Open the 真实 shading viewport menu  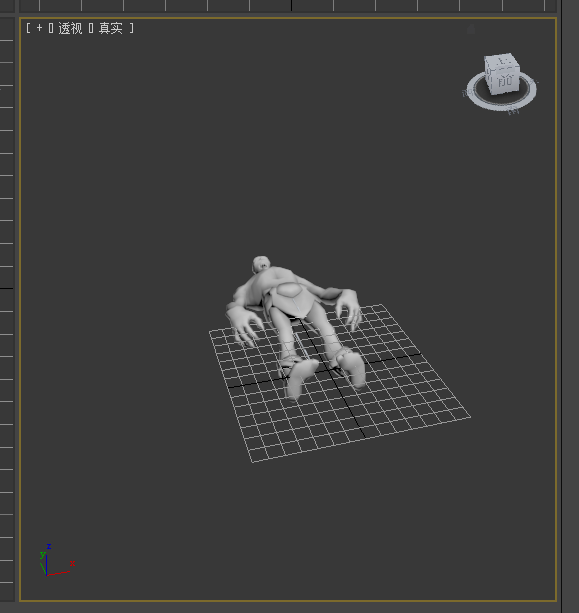tap(111, 28)
